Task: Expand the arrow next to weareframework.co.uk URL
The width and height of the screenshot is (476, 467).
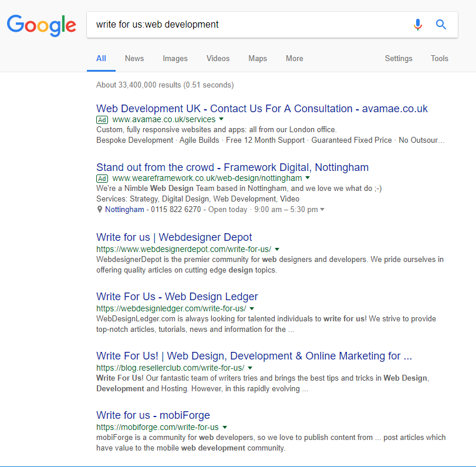Action: click(308, 178)
